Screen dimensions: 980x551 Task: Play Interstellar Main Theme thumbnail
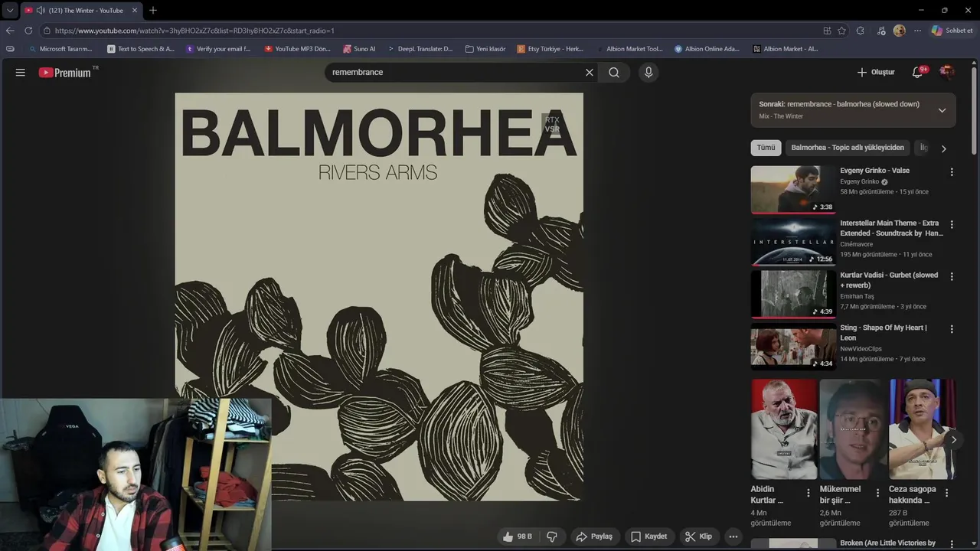point(793,242)
